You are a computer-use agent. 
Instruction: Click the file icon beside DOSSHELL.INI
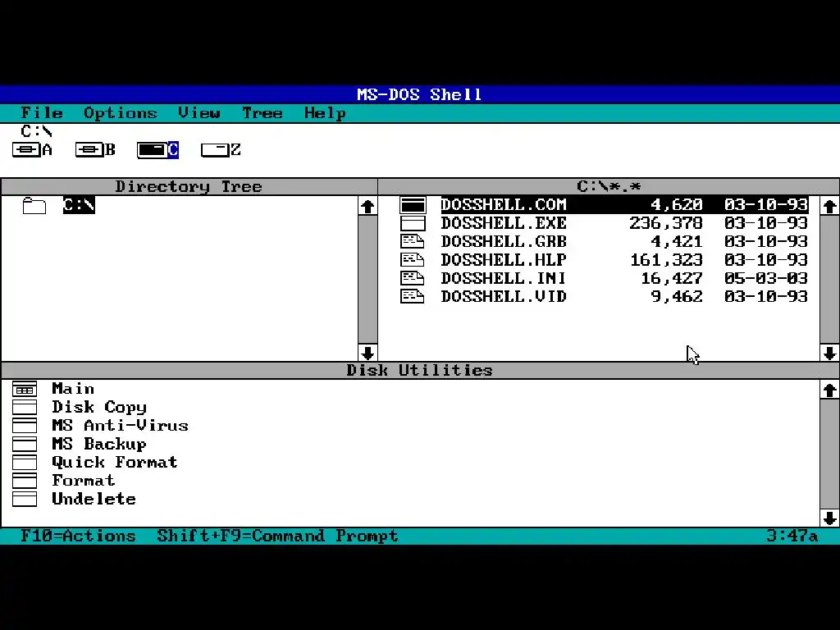pos(413,278)
